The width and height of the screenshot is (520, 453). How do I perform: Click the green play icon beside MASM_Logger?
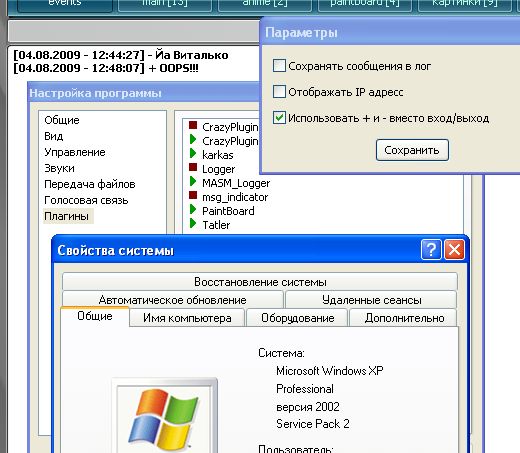[x=193, y=181]
